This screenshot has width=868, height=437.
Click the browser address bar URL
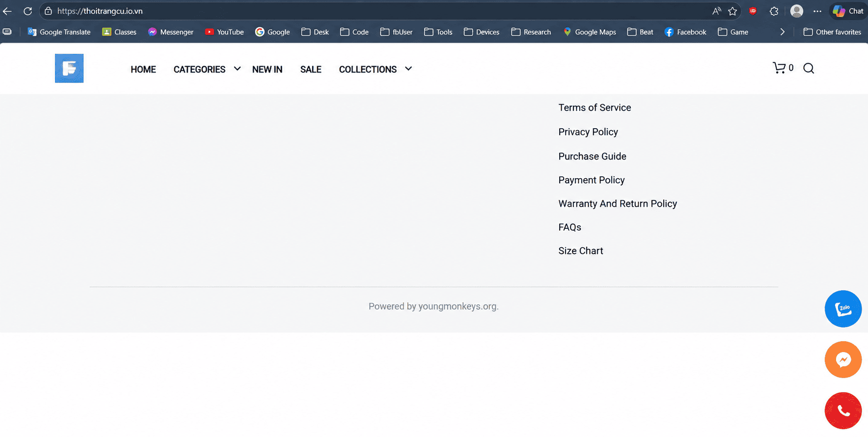pos(100,11)
